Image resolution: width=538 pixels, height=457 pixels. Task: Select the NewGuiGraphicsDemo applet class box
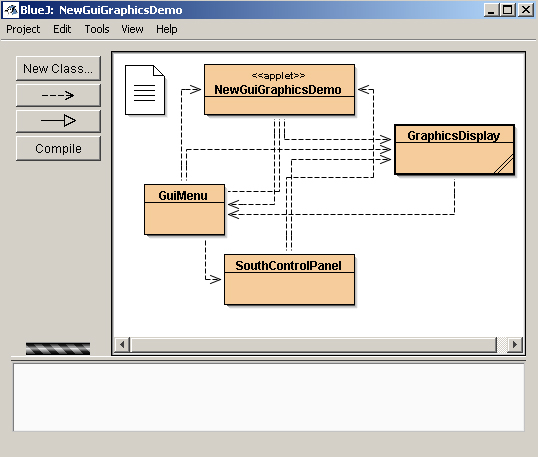279,90
